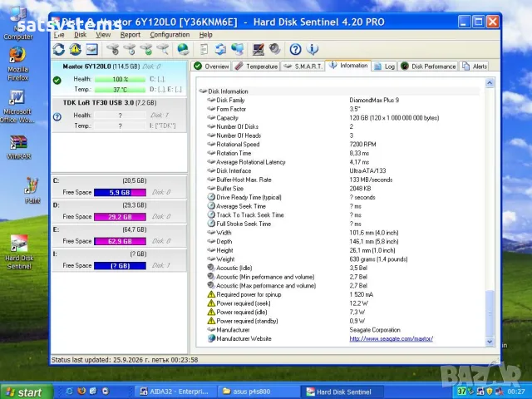
Task: Click the laptop with pen configuration icon
Action: [259, 50]
